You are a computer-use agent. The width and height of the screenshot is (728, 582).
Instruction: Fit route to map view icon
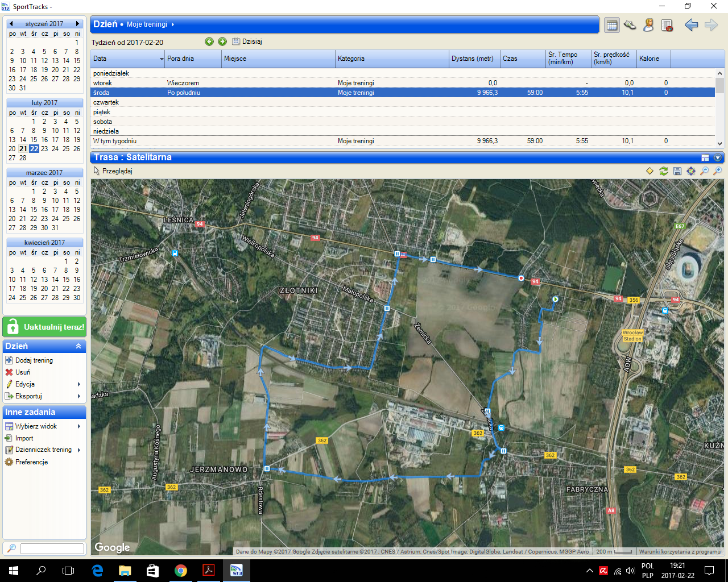coord(691,171)
